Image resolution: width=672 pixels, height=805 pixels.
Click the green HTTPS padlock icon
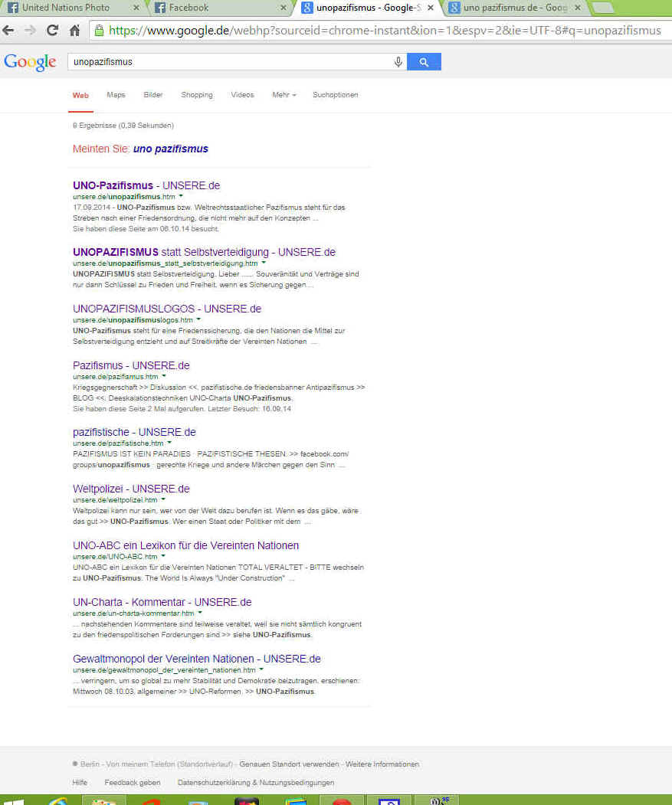click(x=99, y=31)
